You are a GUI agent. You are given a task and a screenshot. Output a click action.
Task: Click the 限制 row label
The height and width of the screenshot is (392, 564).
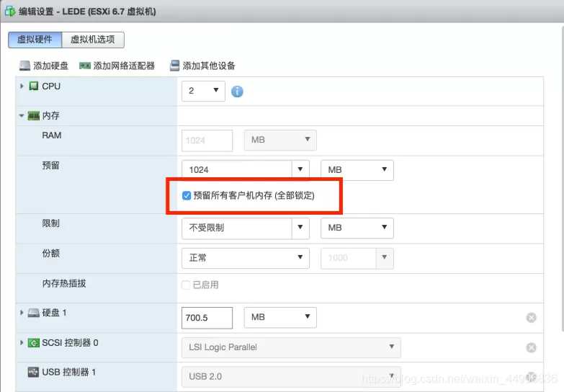coord(50,223)
